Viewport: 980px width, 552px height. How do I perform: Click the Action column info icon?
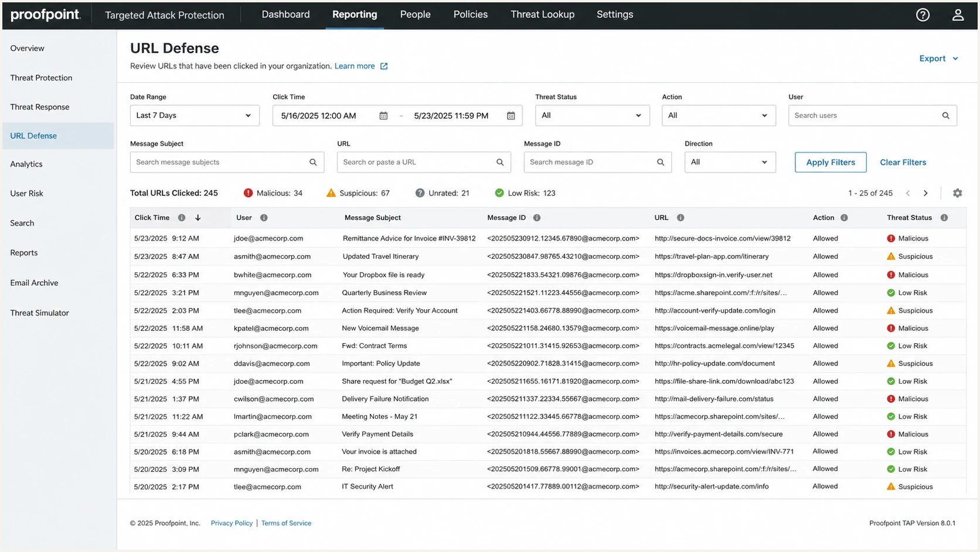[x=844, y=218]
